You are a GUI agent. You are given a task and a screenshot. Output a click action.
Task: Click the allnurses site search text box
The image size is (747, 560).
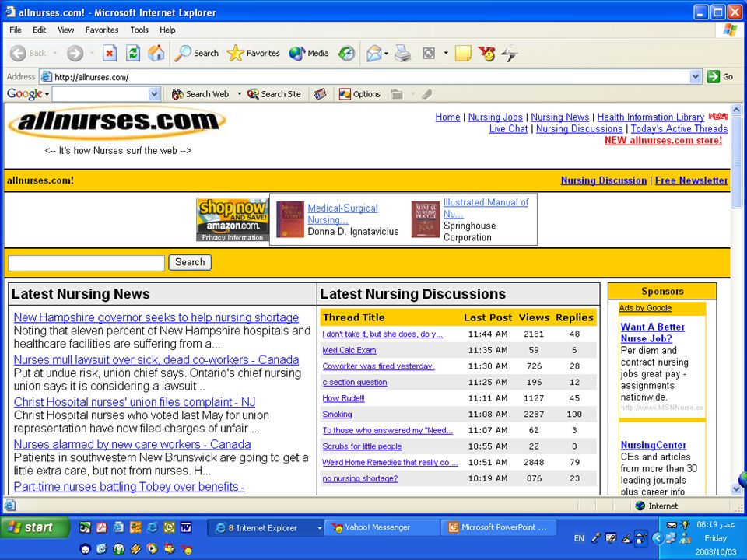[x=86, y=263]
